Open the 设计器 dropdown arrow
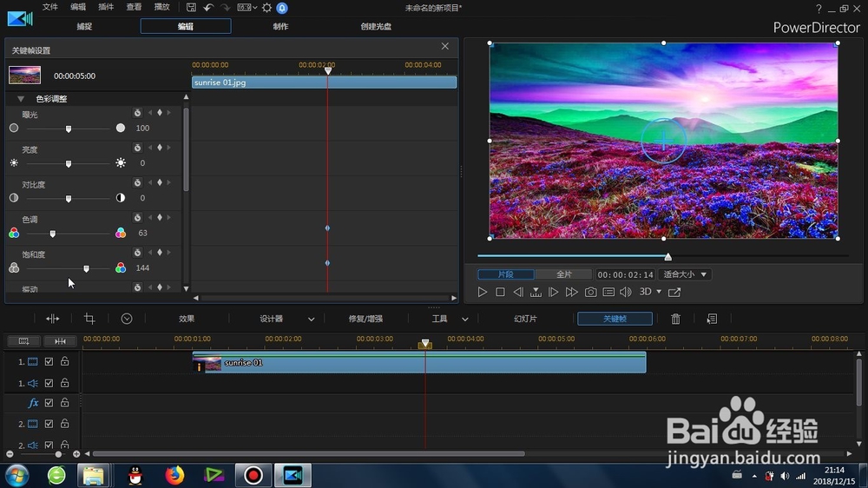This screenshot has width=868, height=488. (x=311, y=319)
